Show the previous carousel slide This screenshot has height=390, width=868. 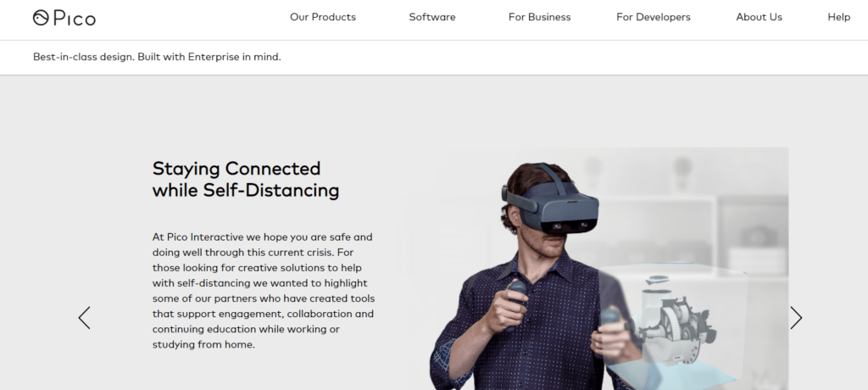click(84, 318)
